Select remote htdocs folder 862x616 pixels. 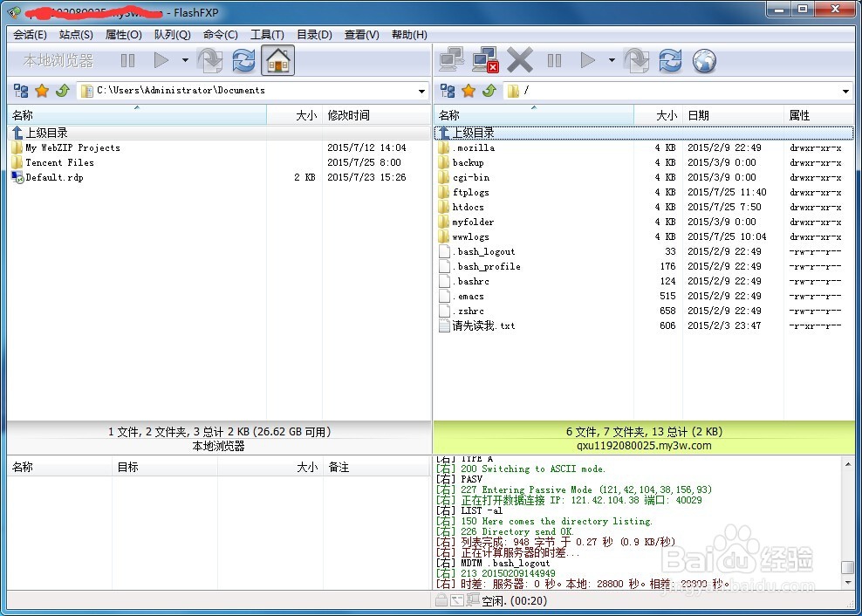[x=462, y=207]
